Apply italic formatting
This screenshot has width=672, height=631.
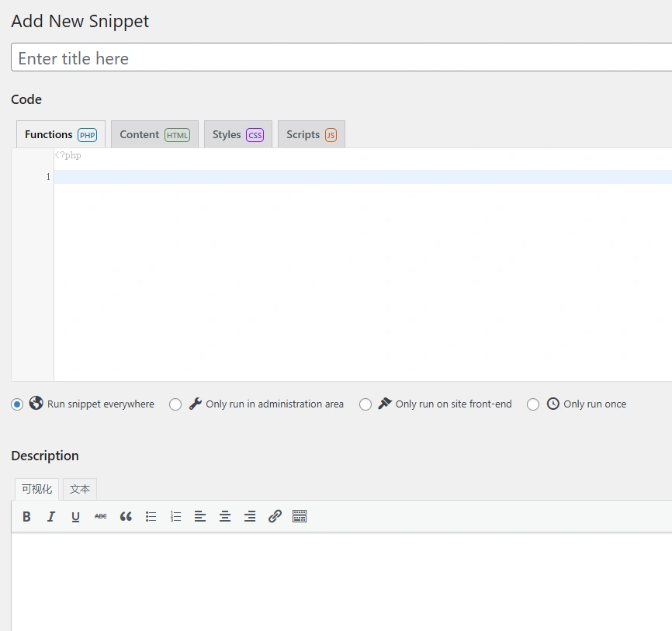[51, 516]
